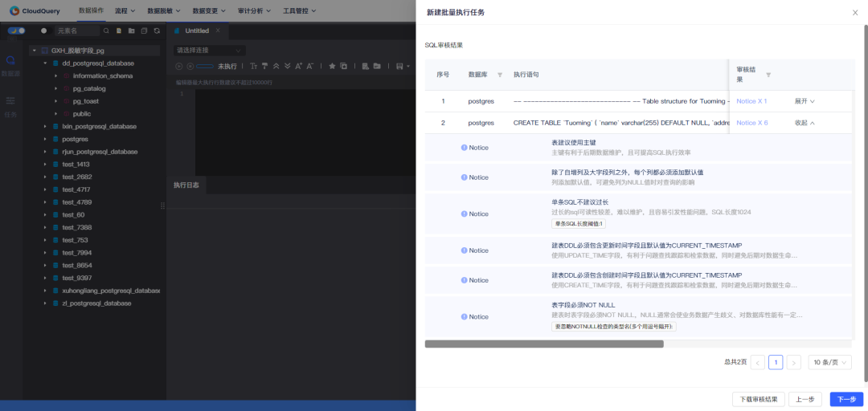868x411 pixels.
Task: Expand the postgres database node in the tree
Action: pos(45,140)
